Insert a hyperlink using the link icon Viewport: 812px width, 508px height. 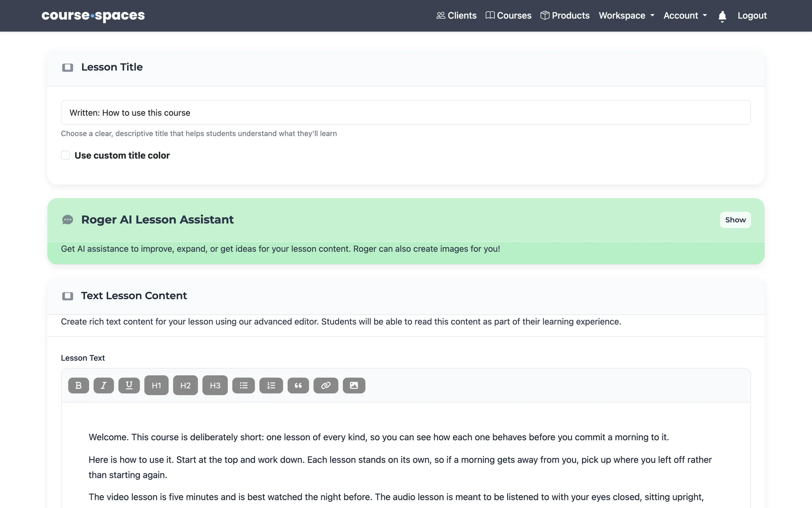click(x=326, y=385)
